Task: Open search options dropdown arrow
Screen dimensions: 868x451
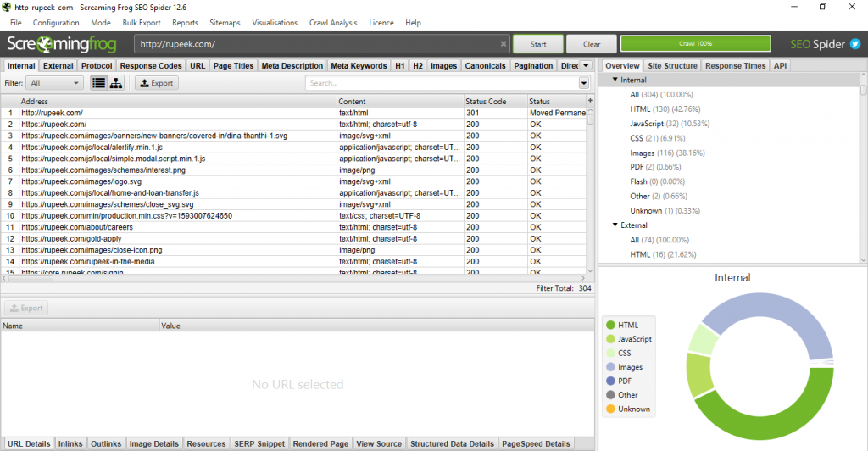Action: pos(583,83)
